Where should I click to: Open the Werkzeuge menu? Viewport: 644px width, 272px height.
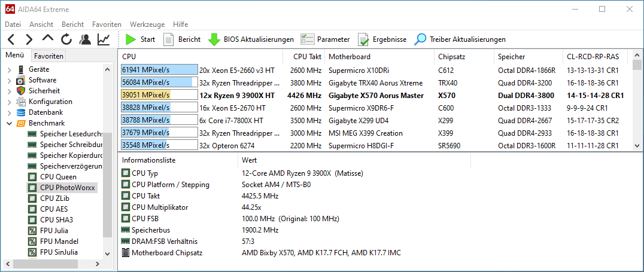[147, 24]
